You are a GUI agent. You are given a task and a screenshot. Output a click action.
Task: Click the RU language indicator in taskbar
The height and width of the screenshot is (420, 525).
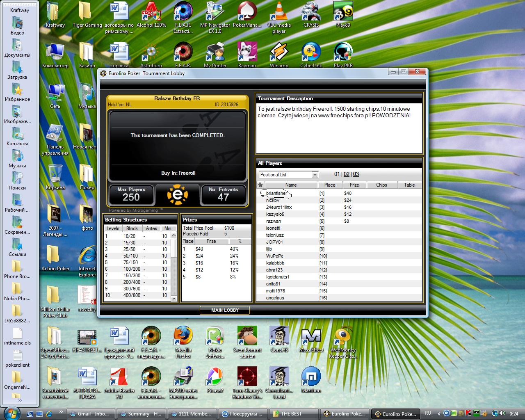pyautogui.click(x=428, y=413)
